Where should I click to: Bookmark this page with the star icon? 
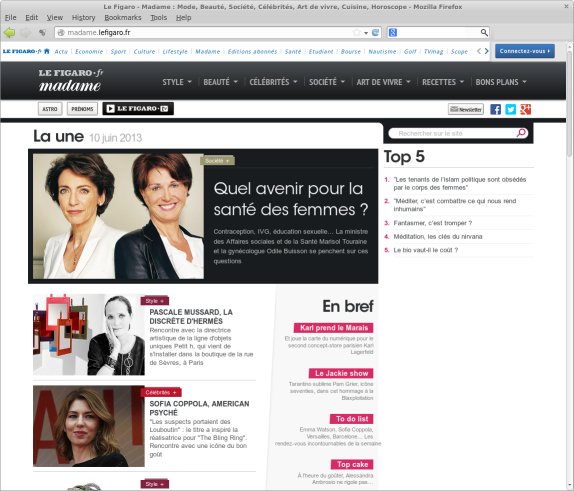(357, 33)
